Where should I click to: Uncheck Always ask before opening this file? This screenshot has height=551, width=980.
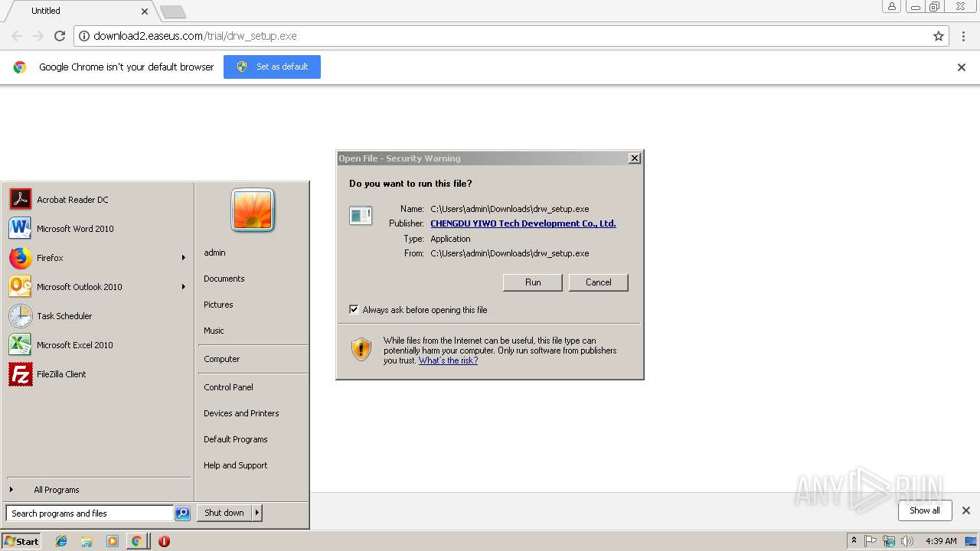pyautogui.click(x=354, y=310)
